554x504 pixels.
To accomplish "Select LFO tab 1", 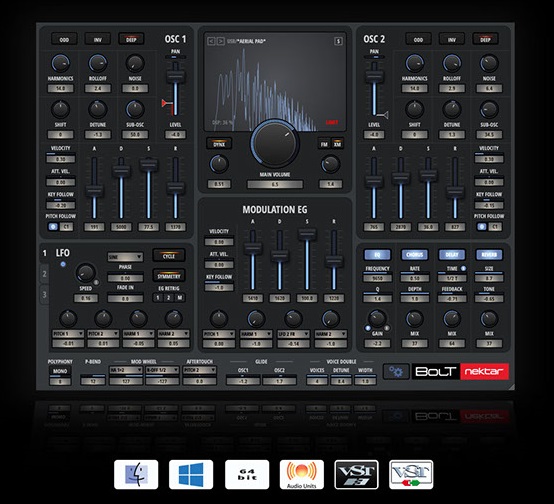I will pyautogui.click(x=45, y=253).
